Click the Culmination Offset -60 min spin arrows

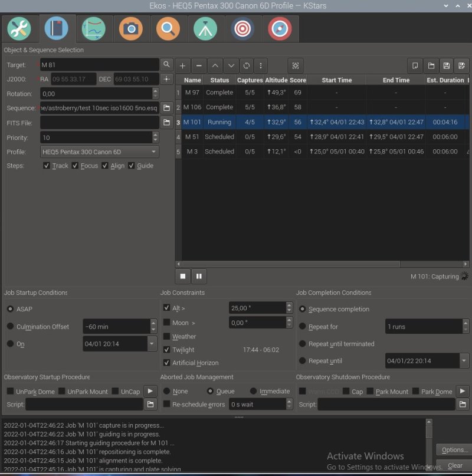point(153,326)
